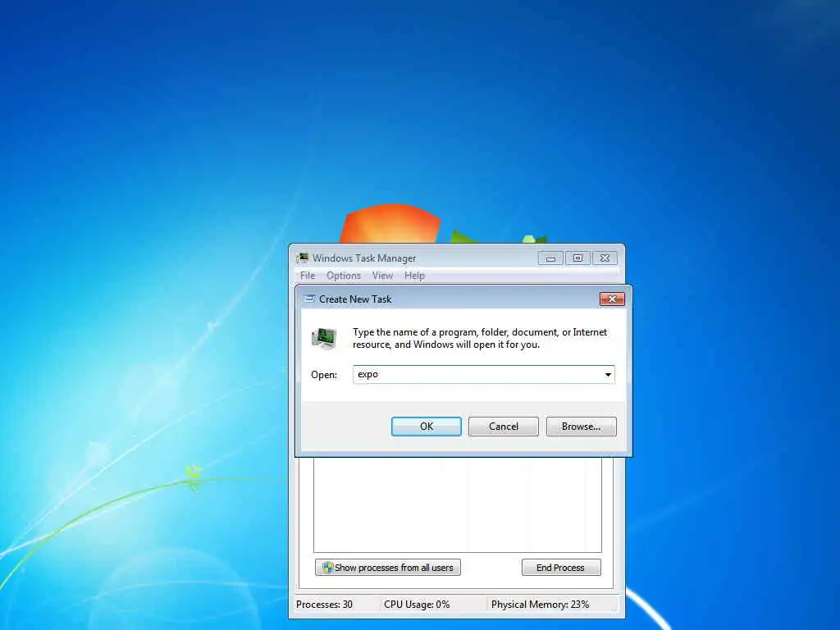Screen dimensions: 840x630
Task: Click the computer icon beside dialog description
Action: click(x=324, y=339)
